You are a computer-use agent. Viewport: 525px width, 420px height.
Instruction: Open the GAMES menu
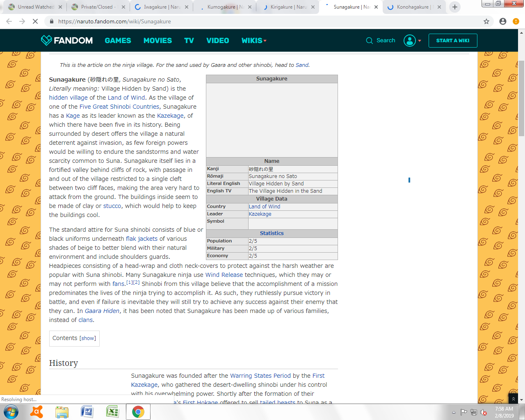118,41
